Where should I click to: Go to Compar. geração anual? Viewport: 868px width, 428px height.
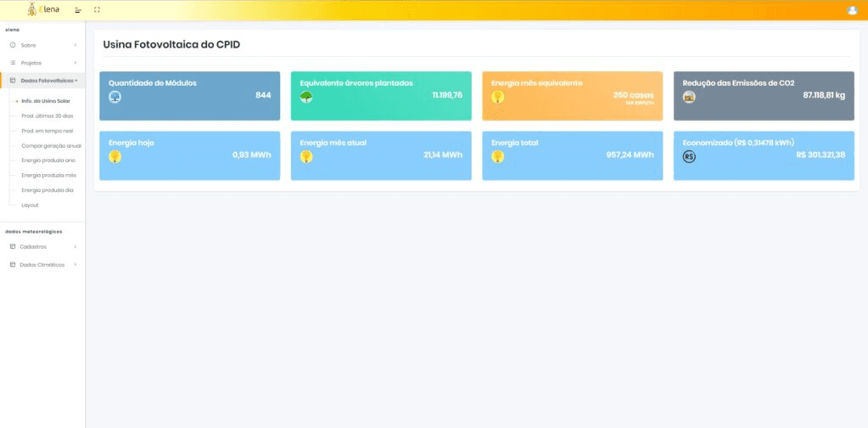tap(51, 145)
